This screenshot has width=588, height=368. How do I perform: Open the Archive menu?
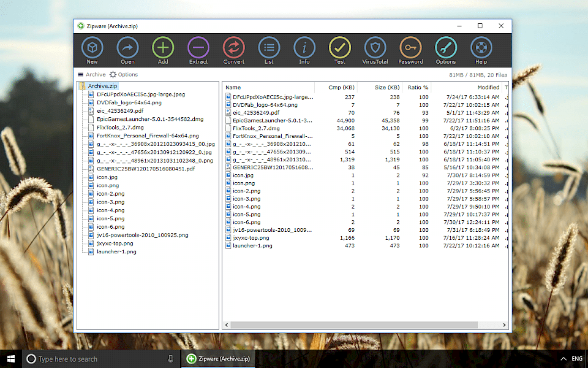coord(92,74)
